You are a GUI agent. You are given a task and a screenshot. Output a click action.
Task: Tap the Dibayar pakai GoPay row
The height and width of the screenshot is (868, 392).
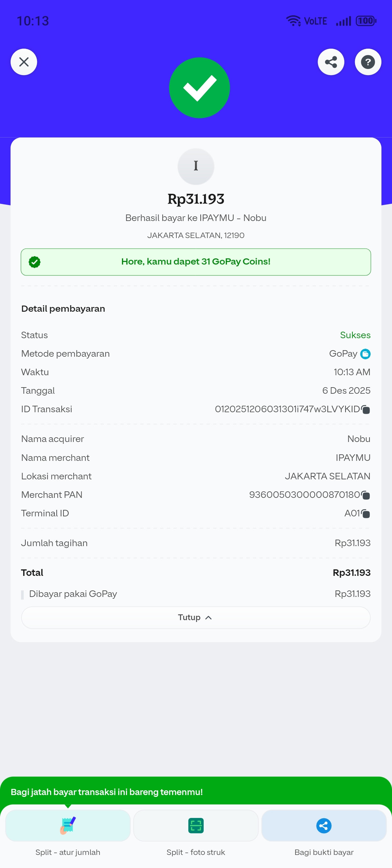click(x=196, y=594)
